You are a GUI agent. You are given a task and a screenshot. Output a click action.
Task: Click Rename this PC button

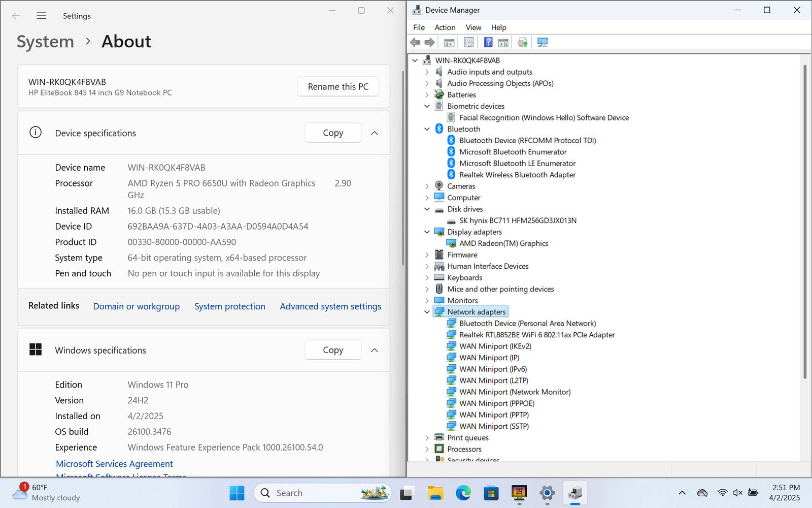[338, 86]
